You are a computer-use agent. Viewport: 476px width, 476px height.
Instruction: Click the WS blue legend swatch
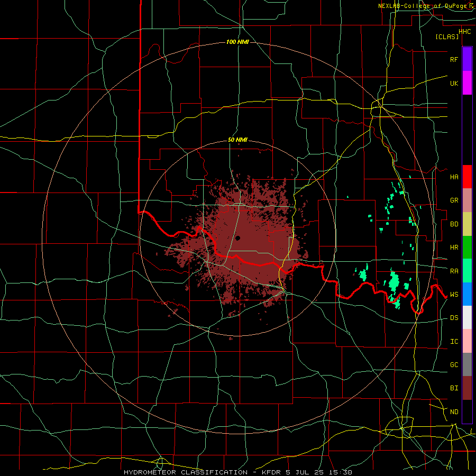[467, 294]
